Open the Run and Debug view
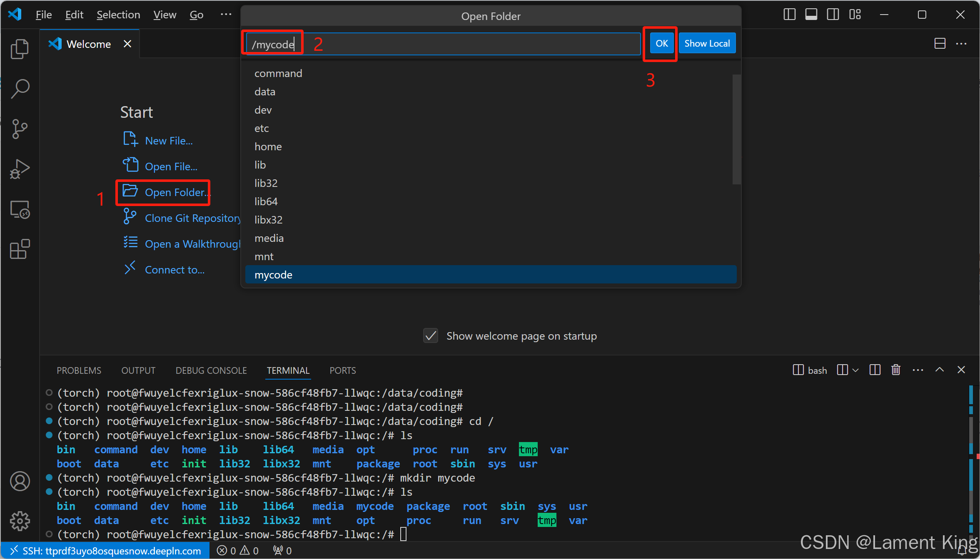 point(20,169)
